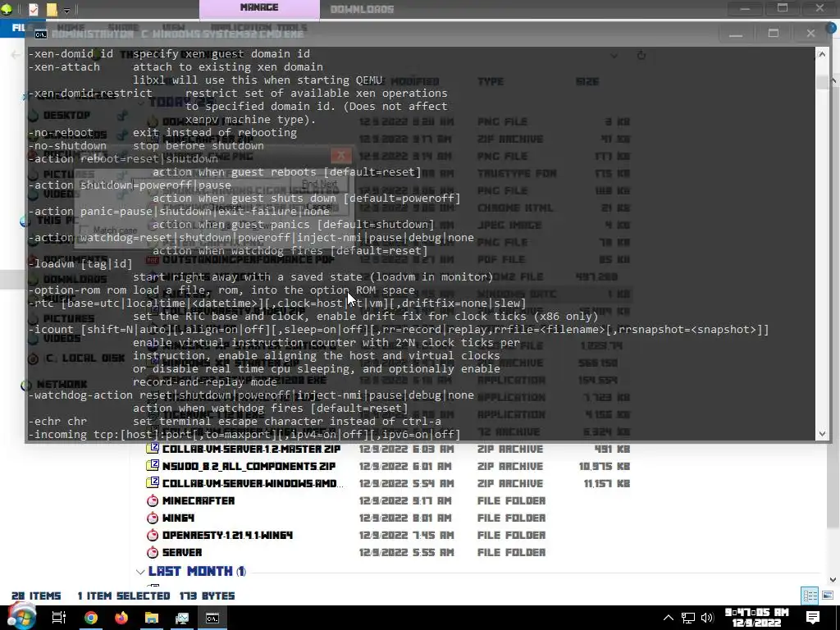This screenshot has height=630, width=840.
Task: Click the -echr chr line in terminal
Action: point(234,421)
